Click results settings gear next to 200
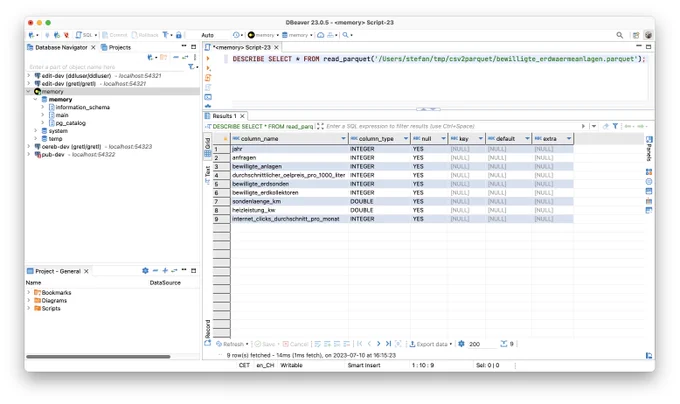 tap(461, 344)
